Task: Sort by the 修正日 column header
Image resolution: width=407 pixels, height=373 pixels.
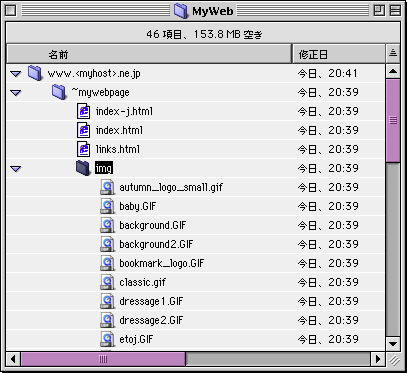Action: pos(339,54)
